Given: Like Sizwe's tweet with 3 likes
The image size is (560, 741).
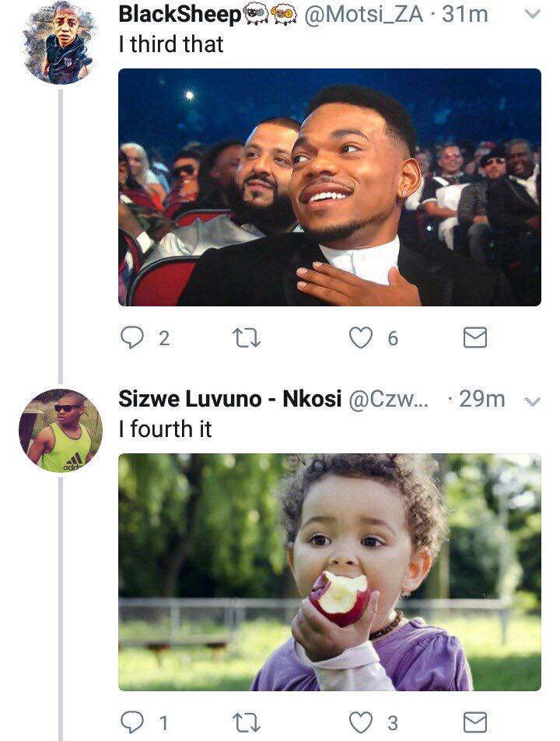Looking at the screenshot, I should (361, 722).
